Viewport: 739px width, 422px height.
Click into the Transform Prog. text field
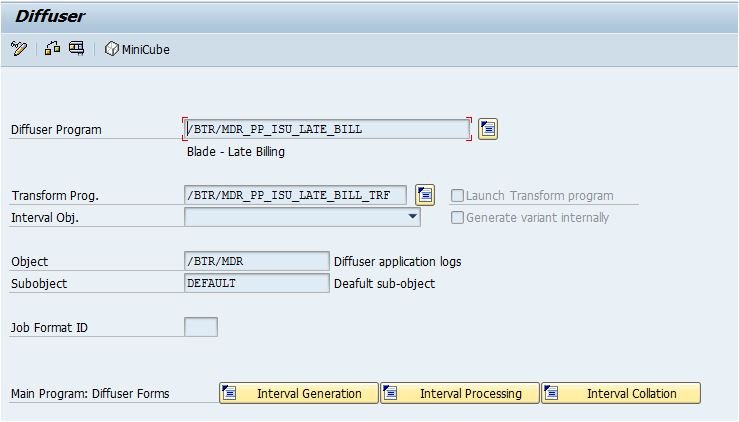pyautogui.click(x=295, y=195)
